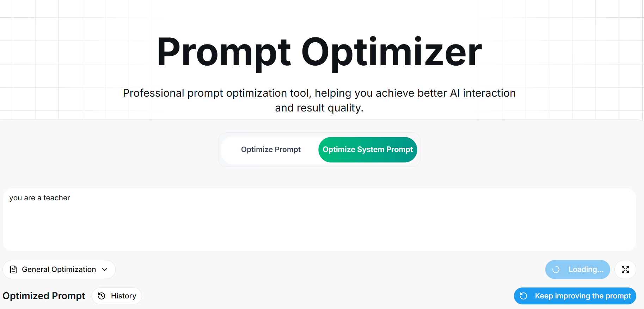The height and width of the screenshot is (309, 644).
Task: Click the fullscreen expand icon
Action: [626, 269]
